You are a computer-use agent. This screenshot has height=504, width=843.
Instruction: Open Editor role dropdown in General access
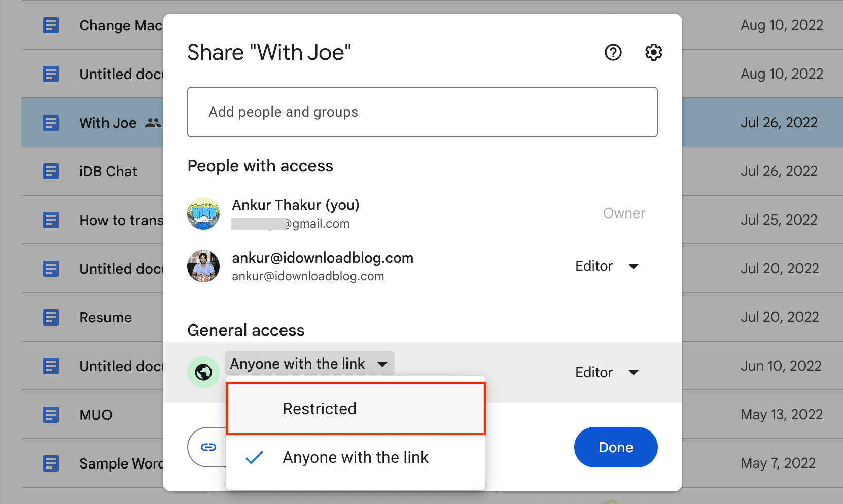click(x=607, y=372)
